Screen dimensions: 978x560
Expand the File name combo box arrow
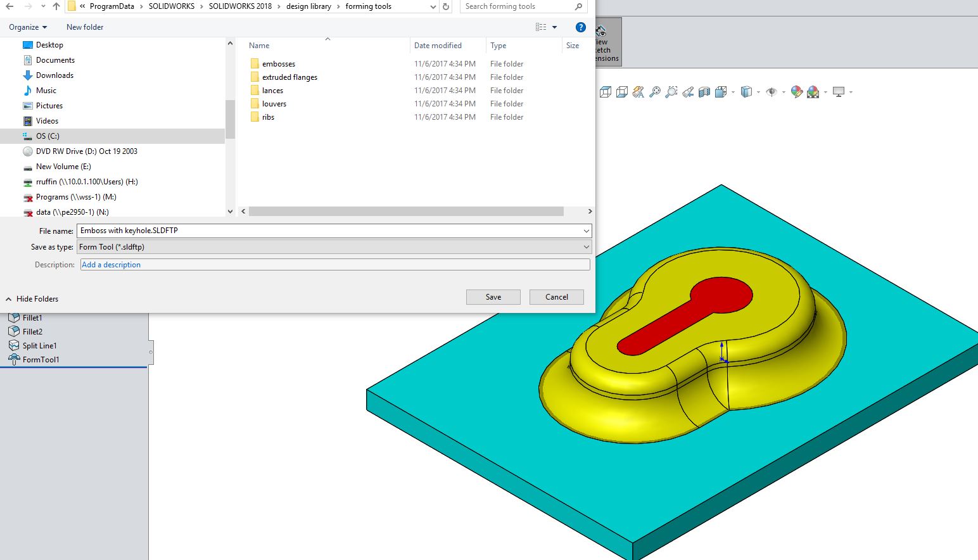585,231
